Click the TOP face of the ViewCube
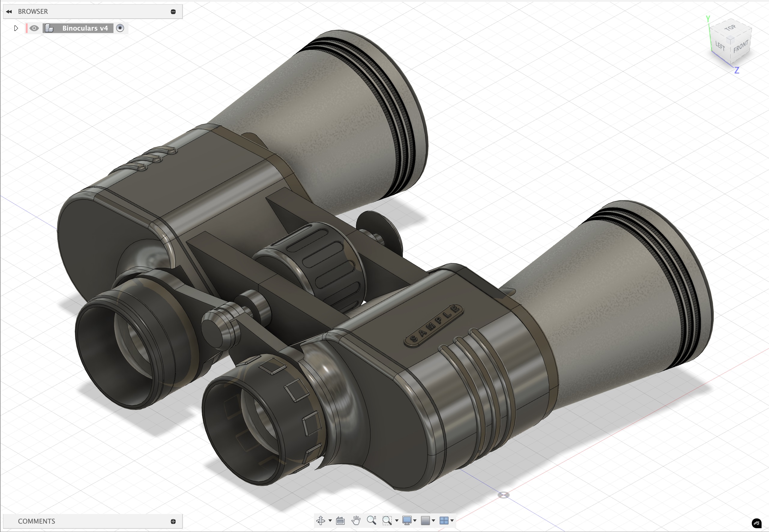The height and width of the screenshot is (532, 769). 730,28
